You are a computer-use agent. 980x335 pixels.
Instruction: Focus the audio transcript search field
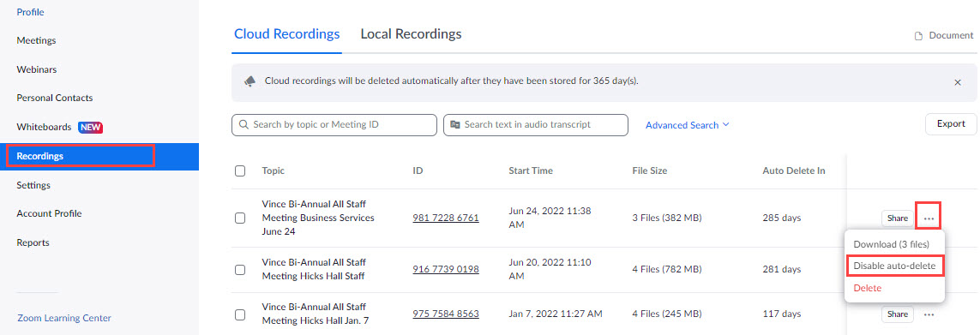(x=536, y=125)
